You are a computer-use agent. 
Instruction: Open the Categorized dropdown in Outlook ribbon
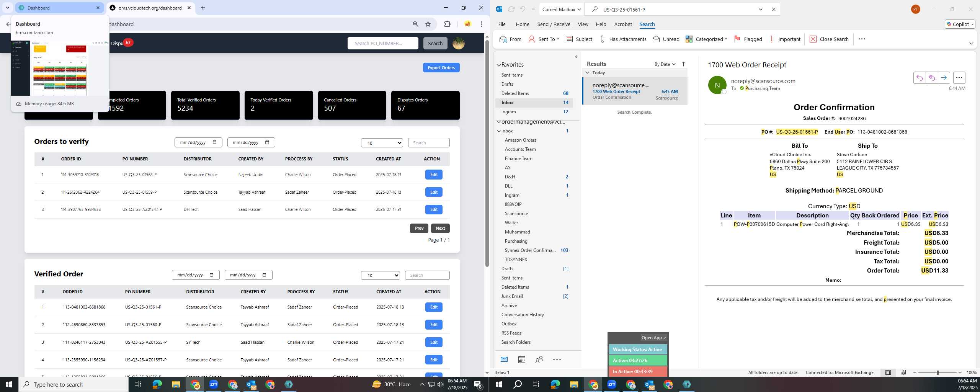(706, 39)
